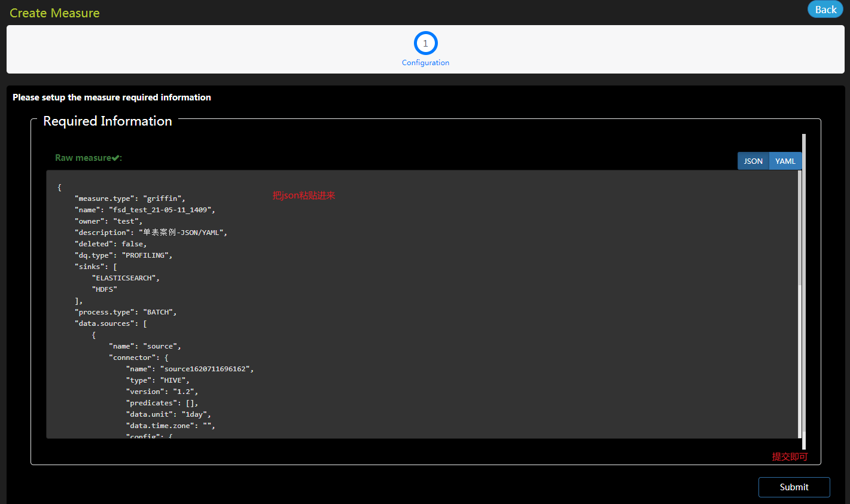Viewport: 850px width, 504px height.
Task: Click the Back button
Action: [x=825, y=9]
